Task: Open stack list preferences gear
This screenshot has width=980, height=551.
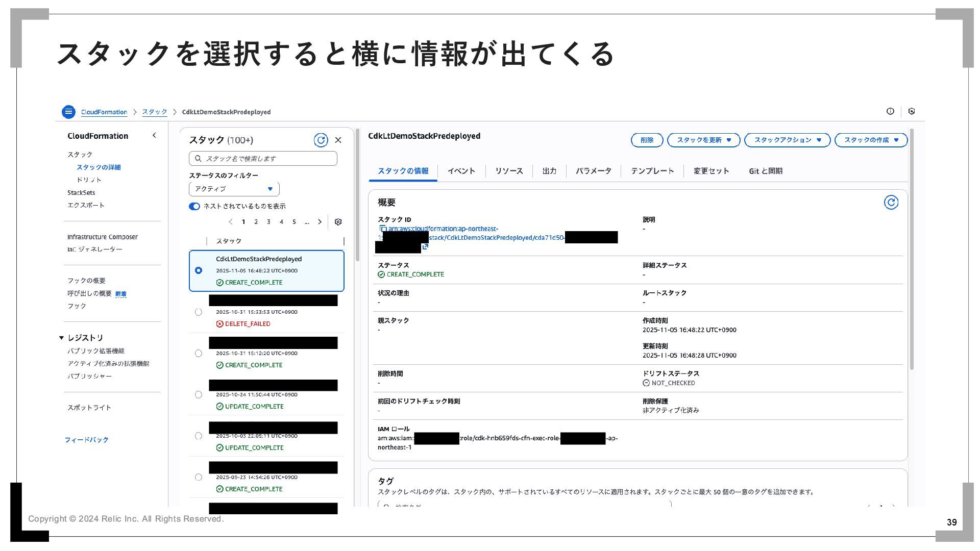Action: (338, 222)
